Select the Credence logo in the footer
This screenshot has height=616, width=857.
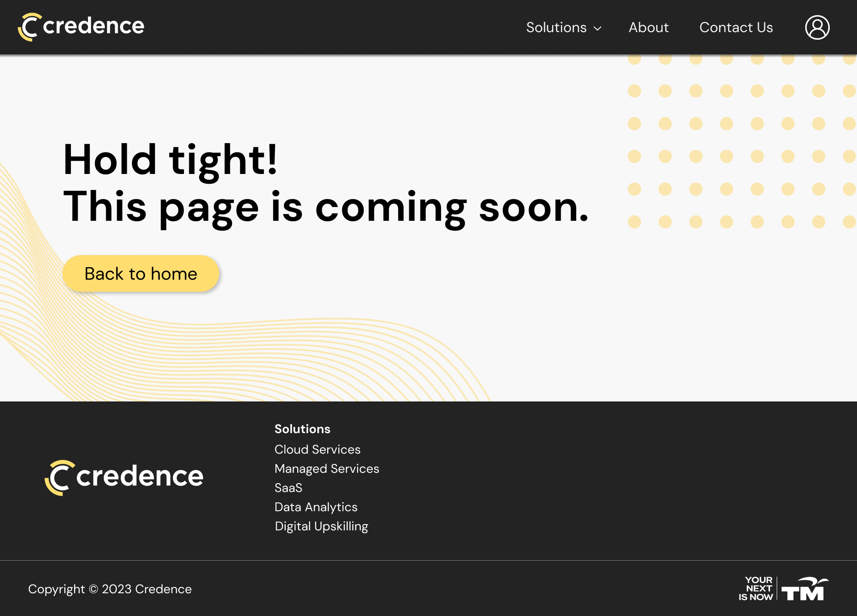(125, 476)
